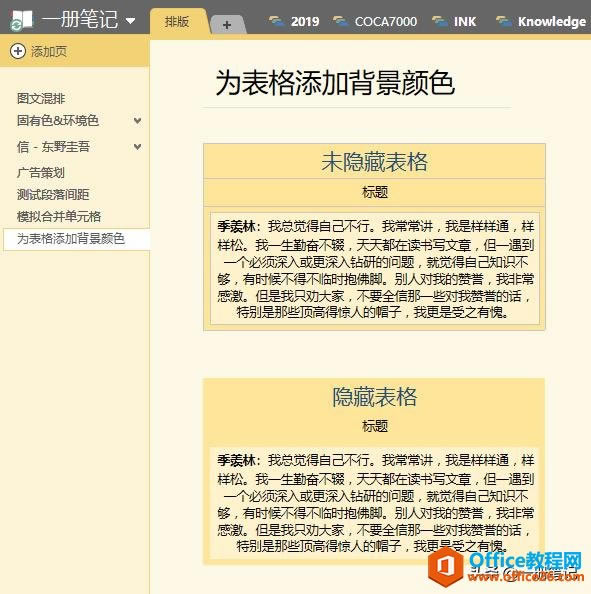Open the INK notebook icon
The image size is (591, 594).
coord(440,21)
